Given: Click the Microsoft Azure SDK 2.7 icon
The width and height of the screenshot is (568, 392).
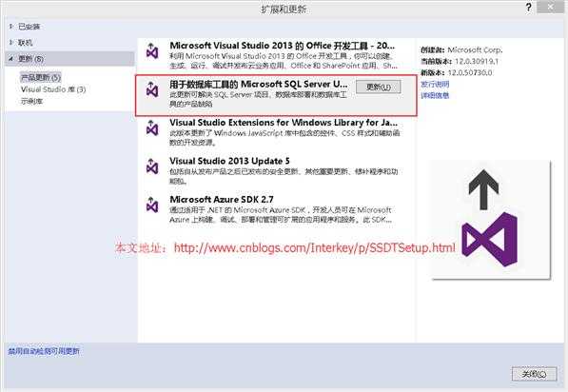Looking at the screenshot, I should click(152, 205).
